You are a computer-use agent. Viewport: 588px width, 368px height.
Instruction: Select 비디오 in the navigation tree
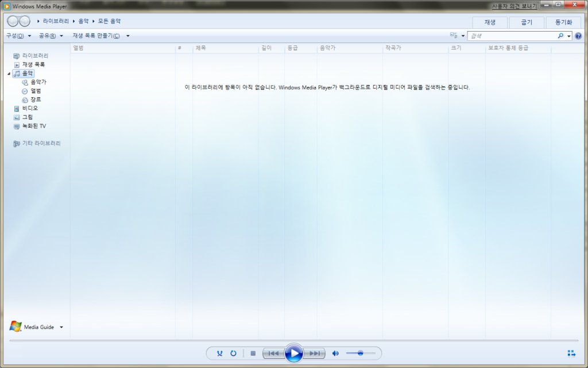(x=30, y=108)
